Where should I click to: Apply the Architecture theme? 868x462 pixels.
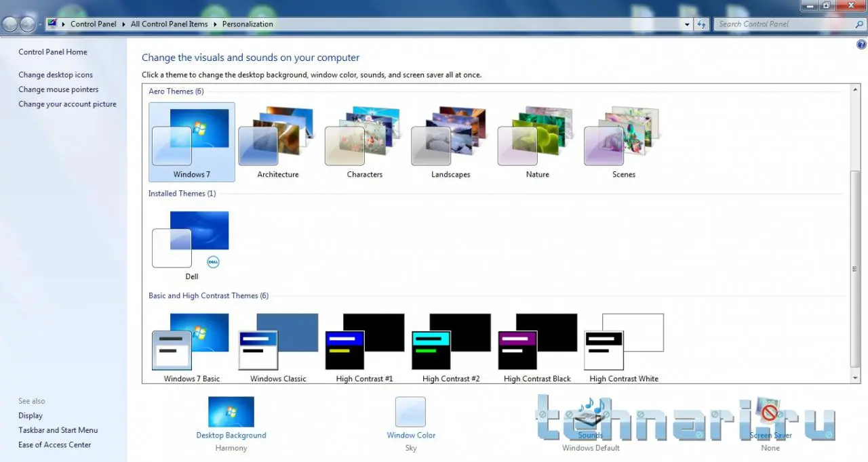(278, 142)
